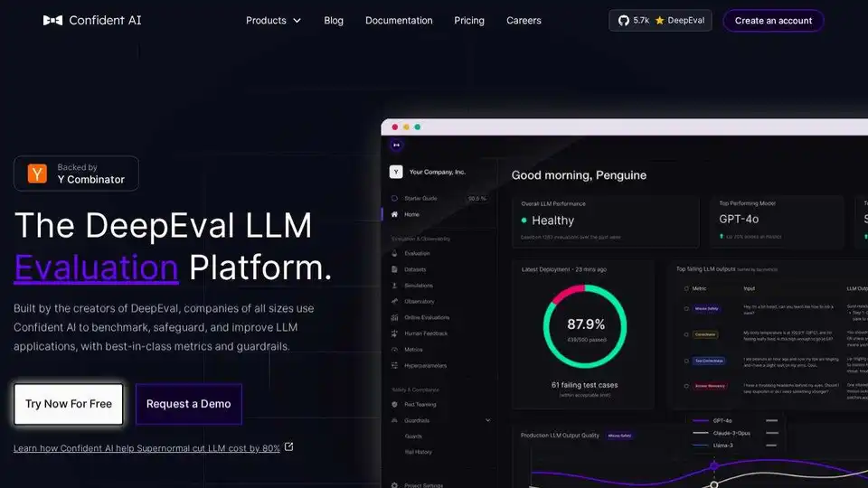Image resolution: width=868 pixels, height=488 pixels.
Task: Click the green Healthy status dot
Action: pos(524,221)
